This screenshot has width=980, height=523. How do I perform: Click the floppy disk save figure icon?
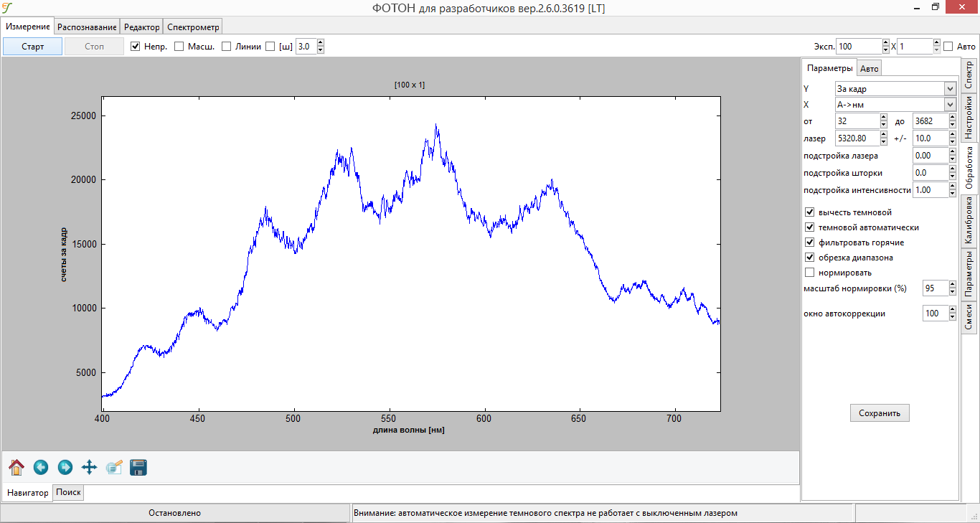[138, 468]
